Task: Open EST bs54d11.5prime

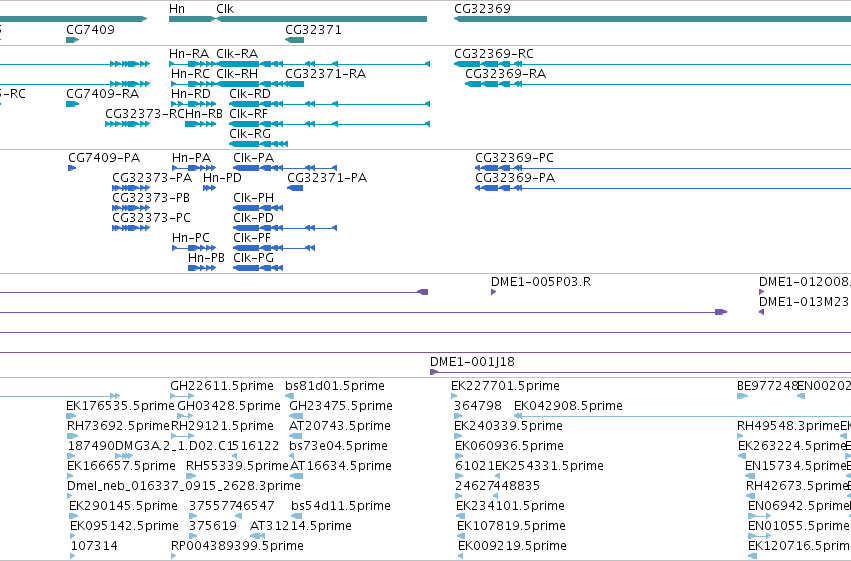Action: [340, 506]
